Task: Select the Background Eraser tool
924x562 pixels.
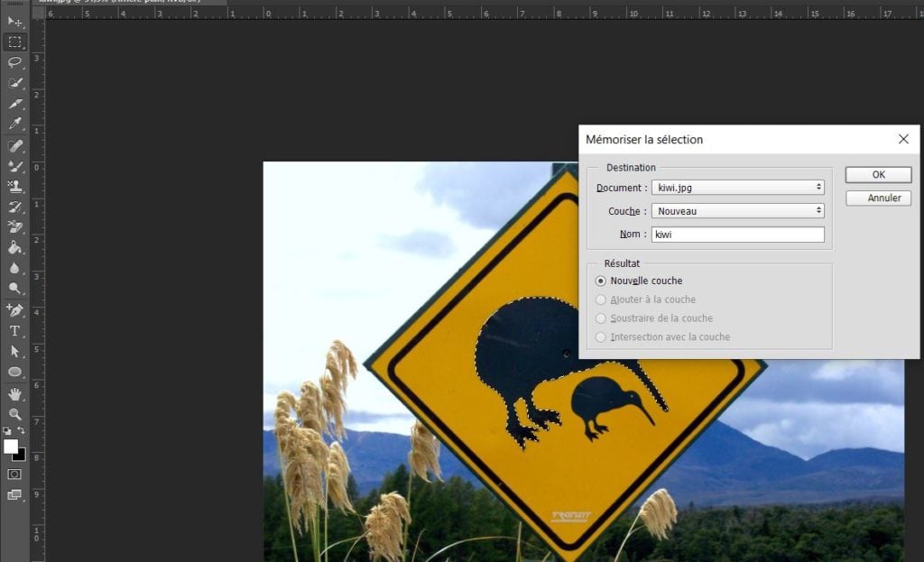Action: [x=14, y=226]
